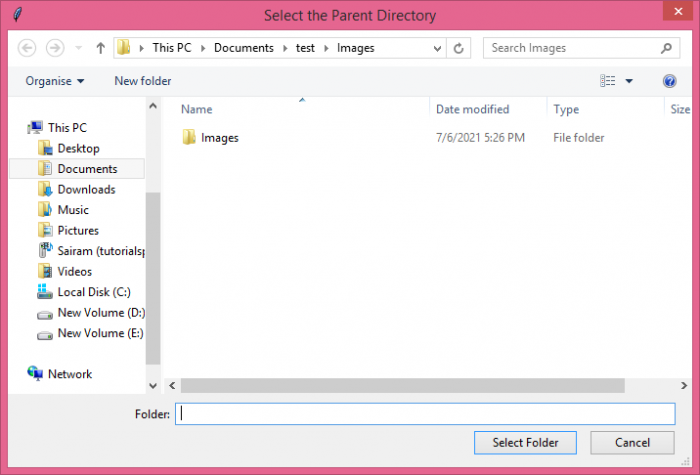Change view with the view icon

(x=608, y=81)
